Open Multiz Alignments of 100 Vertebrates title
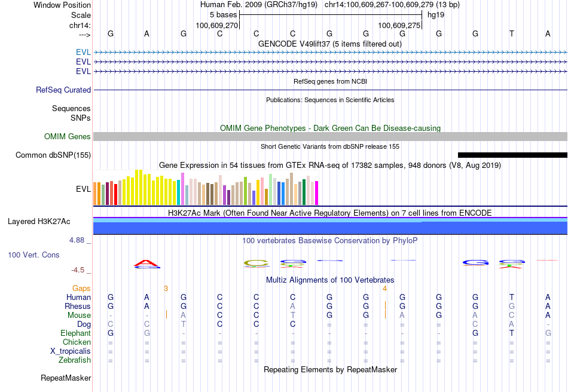The width and height of the screenshot is (568, 392). pyautogui.click(x=330, y=280)
